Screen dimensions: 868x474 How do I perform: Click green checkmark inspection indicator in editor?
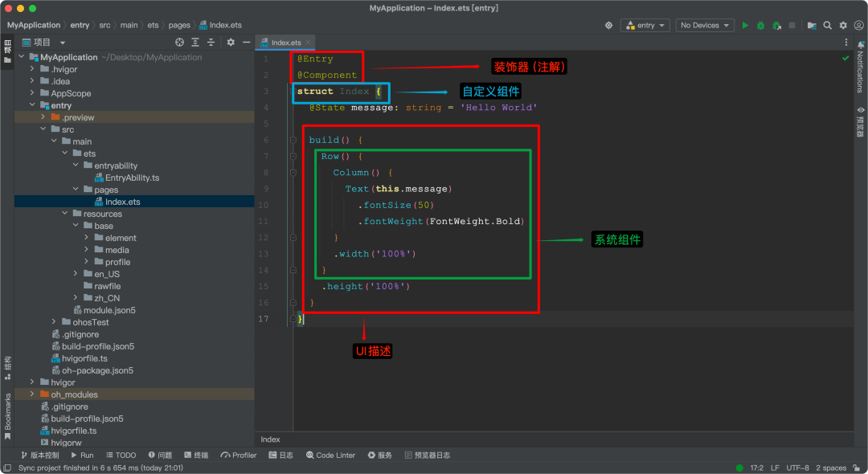pyautogui.click(x=845, y=58)
